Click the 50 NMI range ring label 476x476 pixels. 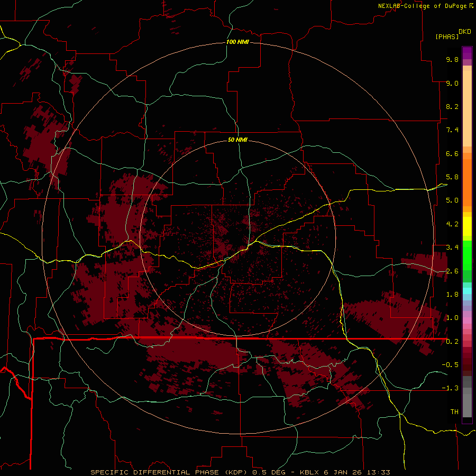click(x=237, y=140)
